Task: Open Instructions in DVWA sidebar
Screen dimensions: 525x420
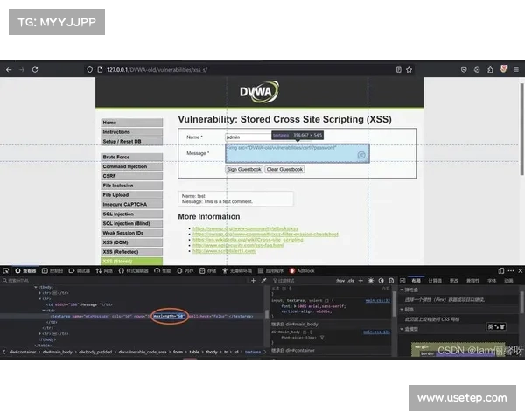Action: [x=132, y=131]
